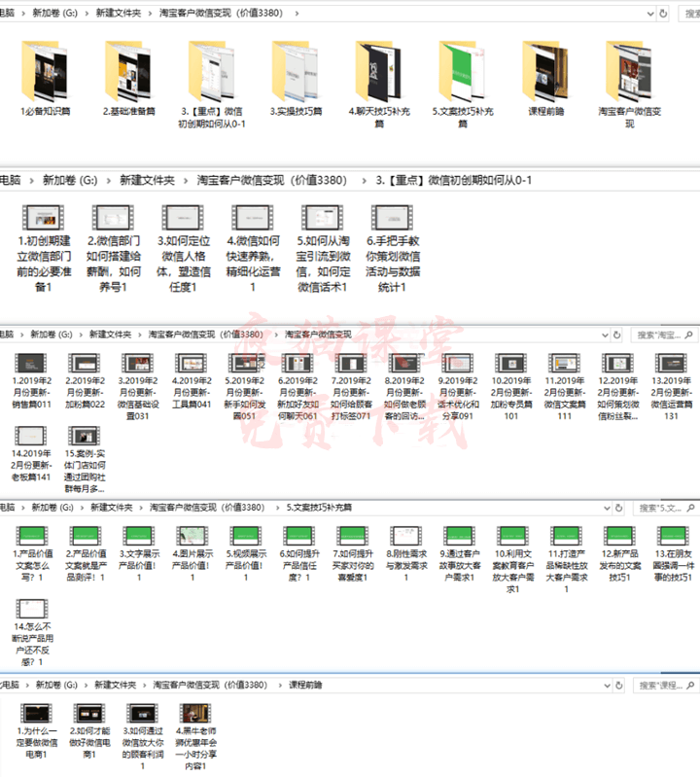
Task: Select video 4.2019年2月份更新-工具篇041
Action: [x=192, y=381]
